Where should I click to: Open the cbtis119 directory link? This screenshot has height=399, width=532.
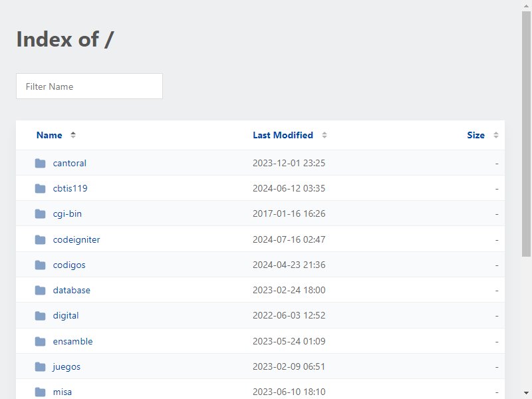click(x=70, y=188)
